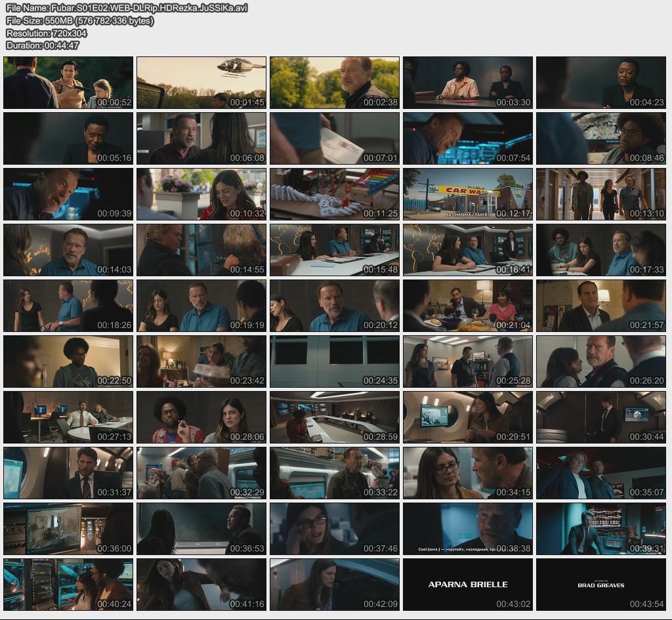Select the office thumbnail at 00:27:13
The height and width of the screenshot is (620, 672).
pos(68,417)
